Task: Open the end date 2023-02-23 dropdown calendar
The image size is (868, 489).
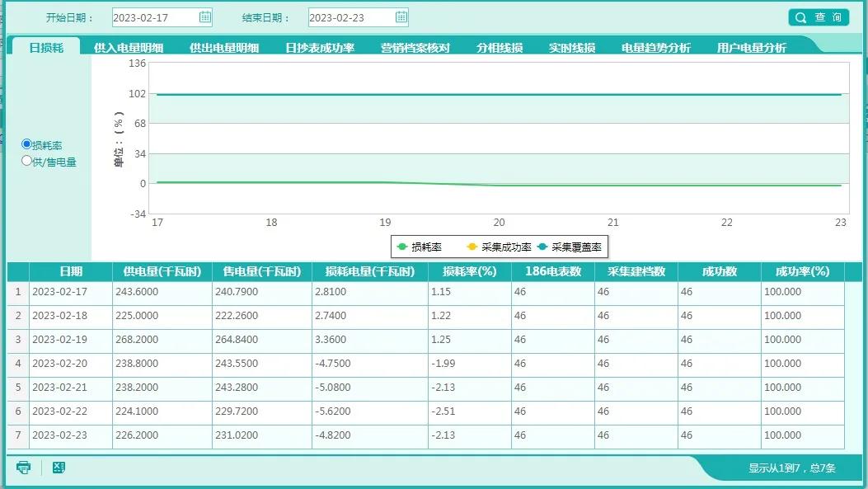Action: (x=401, y=16)
